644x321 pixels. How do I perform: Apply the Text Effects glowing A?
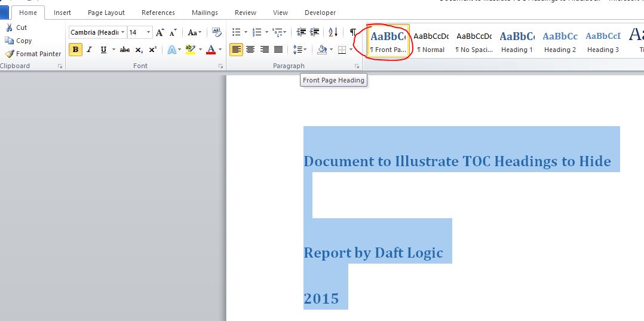point(171,50)
